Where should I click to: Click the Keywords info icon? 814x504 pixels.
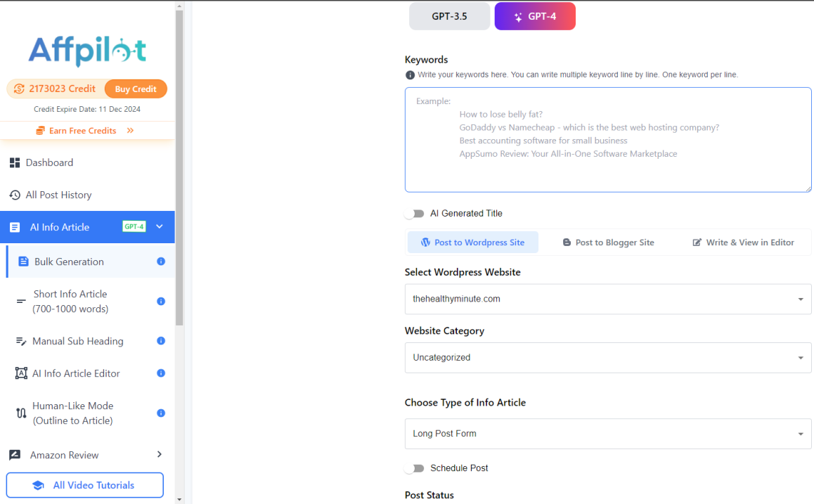[x=410, y=75]
